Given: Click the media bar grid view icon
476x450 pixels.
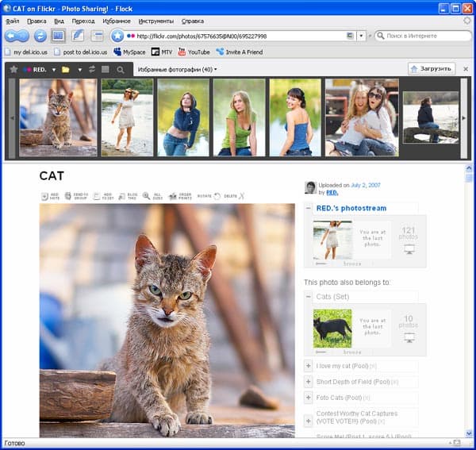Looking at the screenshot, I should click(x=105, y=70).
